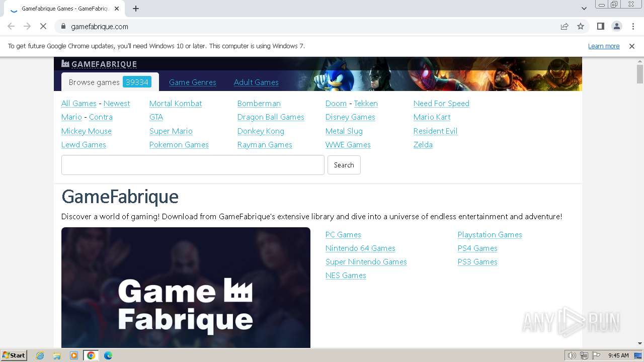Click the browser back arrow
This screenshot has height=362, width=644.
point(11,26)
